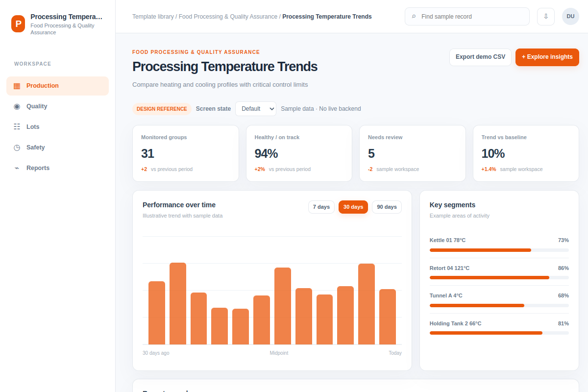Click Template library breadcrumb link
The width and height of the screenshot is (588, 392).
[x=153, y=17]
